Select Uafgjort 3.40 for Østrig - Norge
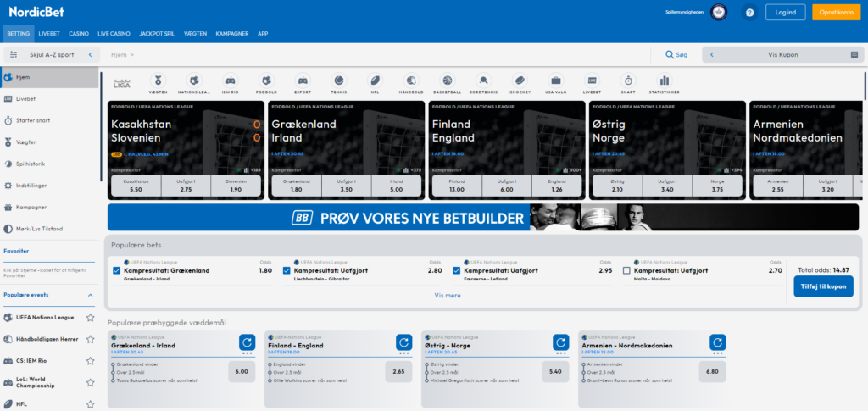This screenshot has width=868, height=411. [667, 186]
